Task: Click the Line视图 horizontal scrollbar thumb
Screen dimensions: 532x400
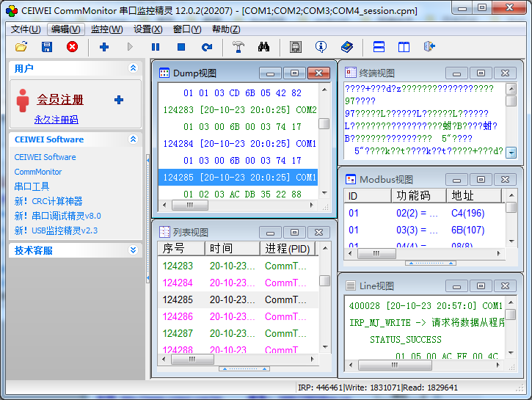Action: [x=395, y=365]
